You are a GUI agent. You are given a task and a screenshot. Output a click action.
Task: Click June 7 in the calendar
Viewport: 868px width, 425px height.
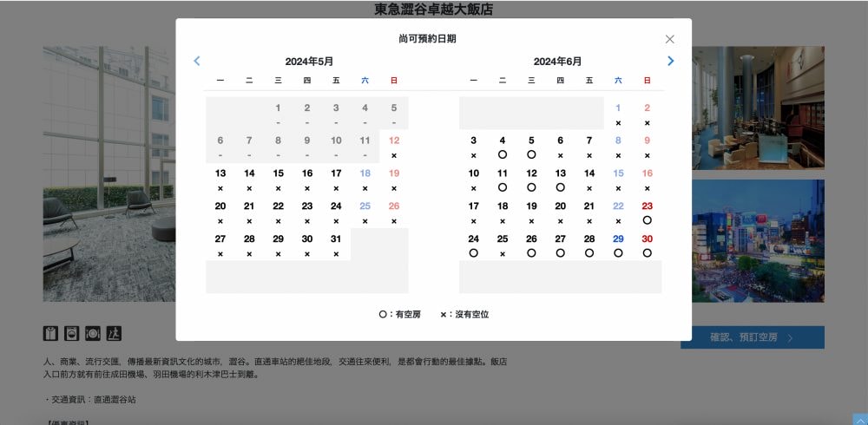click(x=589, y=147)
